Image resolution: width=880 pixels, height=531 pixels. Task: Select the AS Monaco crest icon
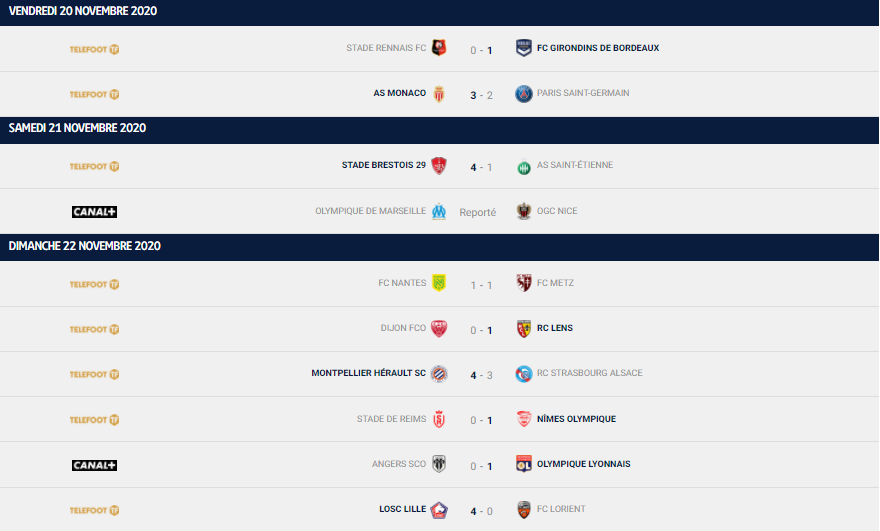point(439,94)
